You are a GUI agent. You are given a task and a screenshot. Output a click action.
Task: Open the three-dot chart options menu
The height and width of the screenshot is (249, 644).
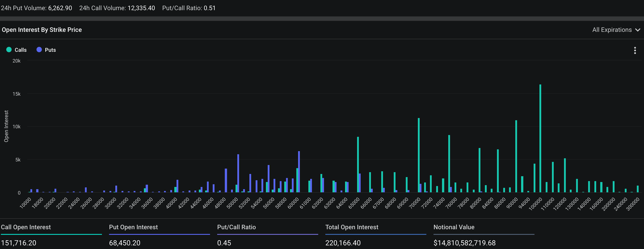click(x=635, y=51)
